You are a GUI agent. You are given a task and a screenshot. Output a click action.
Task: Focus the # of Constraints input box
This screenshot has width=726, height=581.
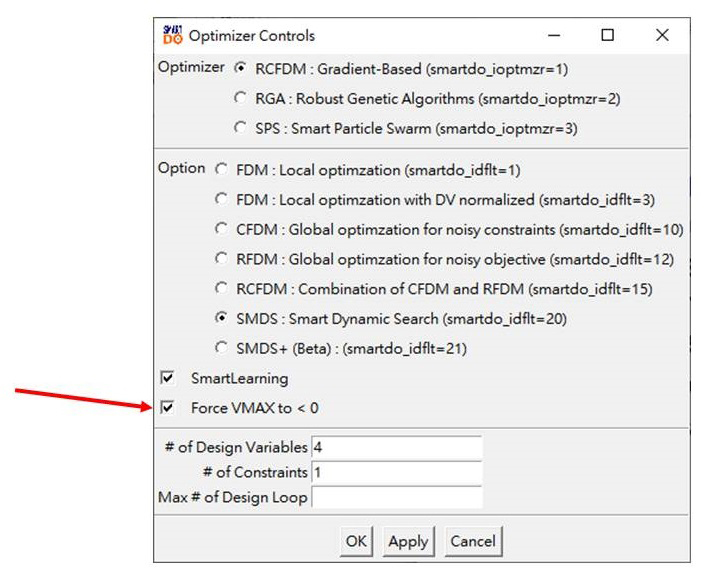point(396,472)
